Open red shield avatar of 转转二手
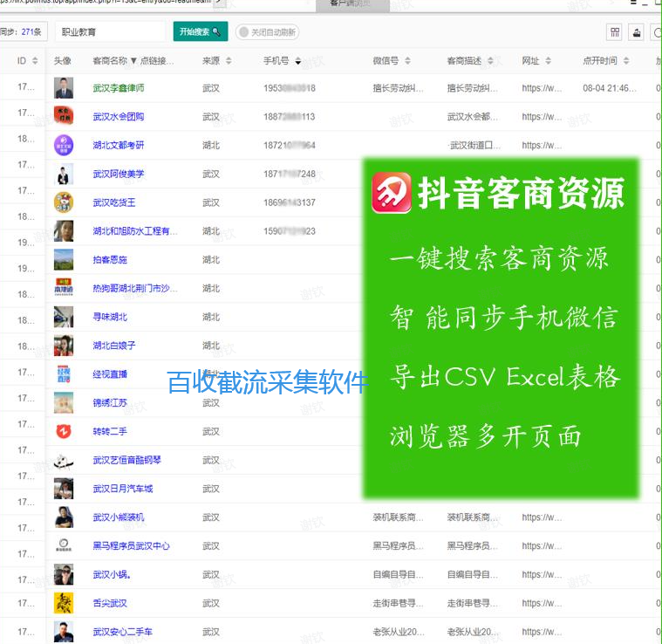The height and width of the screenshot is (644, 662). coord(64,431)
